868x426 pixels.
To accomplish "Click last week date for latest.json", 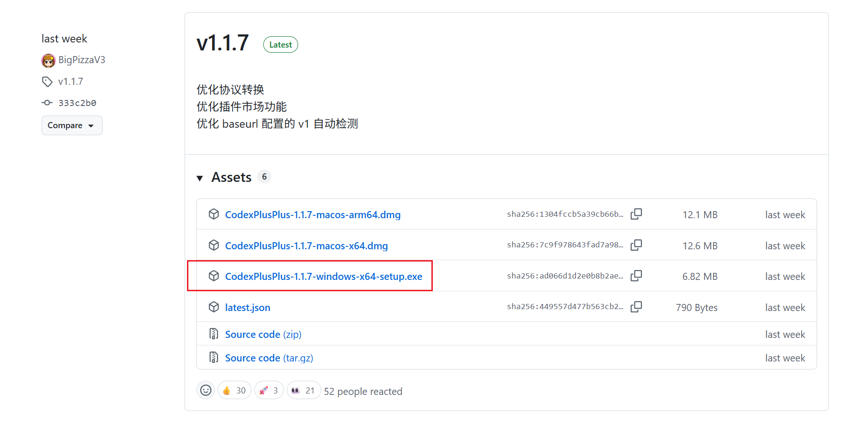I will pyautogui.click(x=785, y=308).
